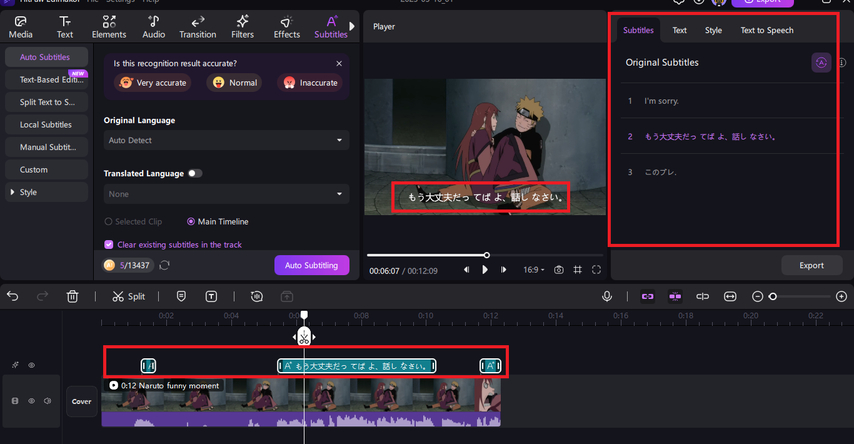The height and width of the screenshot is (444, 854).
Task: Zoom out timeline with minus icon
Action: 757,296
